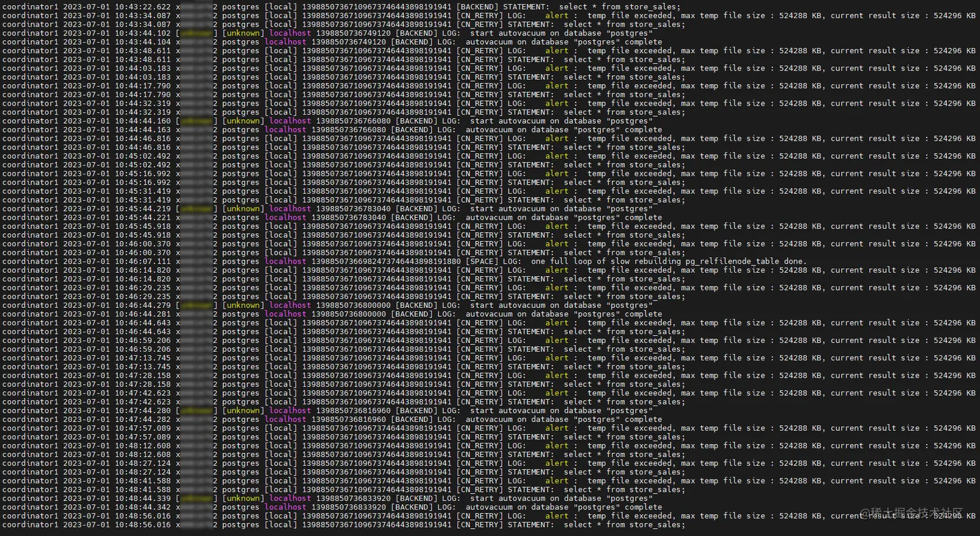Click select statement at 10:44:03.183
Image resolution: width=980 pixels, height=536 pixels.
pos(624,77)
